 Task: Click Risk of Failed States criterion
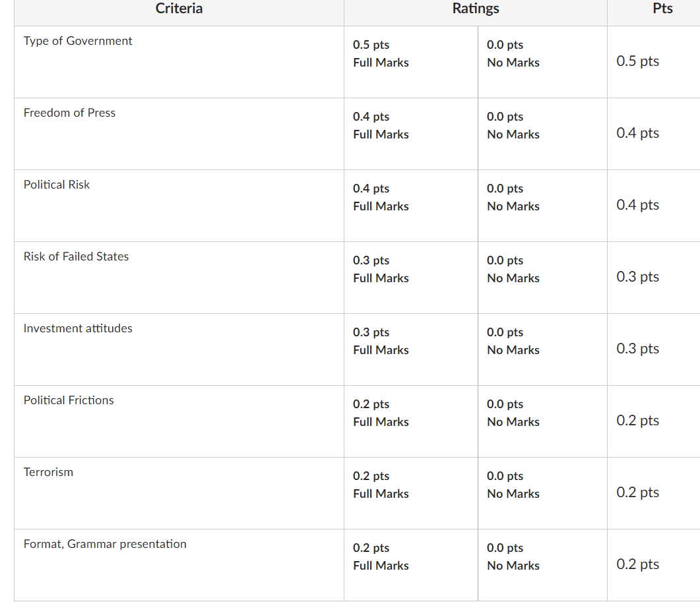(x=76, y=256)
